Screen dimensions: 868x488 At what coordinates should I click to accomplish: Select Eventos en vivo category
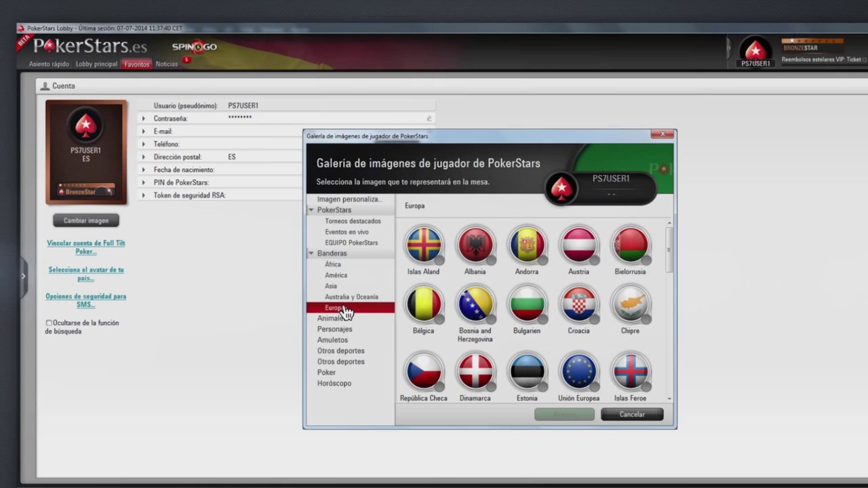pos(347,232)
